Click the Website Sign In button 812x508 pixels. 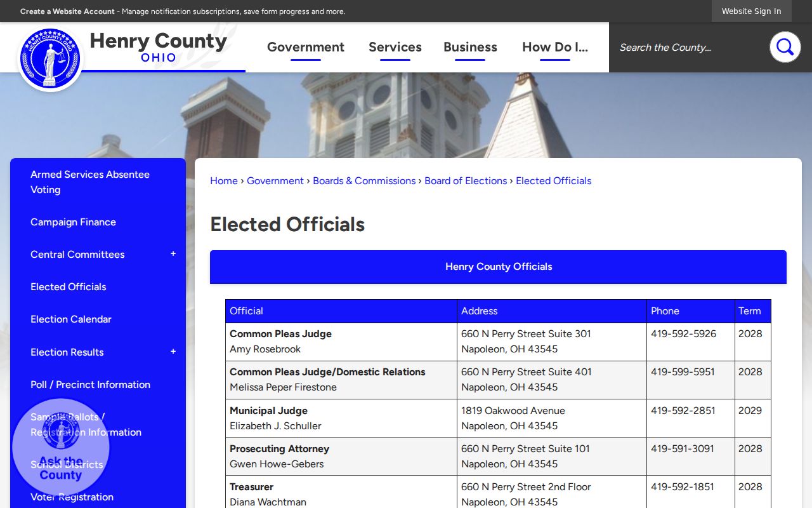tap(752, 11)
